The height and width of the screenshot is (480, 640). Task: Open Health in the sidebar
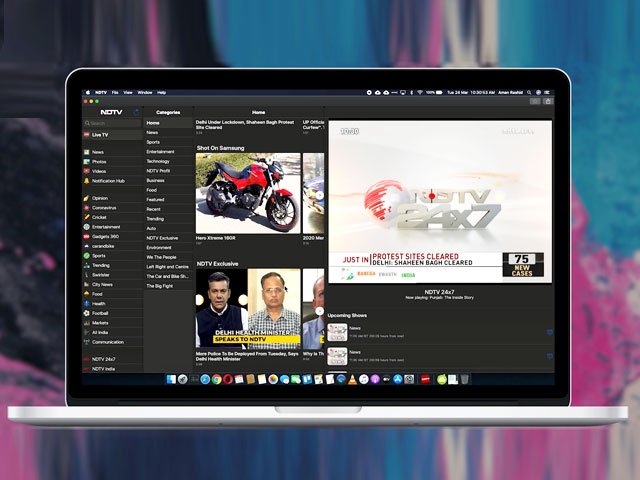pyautogui.click(x=112, y=304)
